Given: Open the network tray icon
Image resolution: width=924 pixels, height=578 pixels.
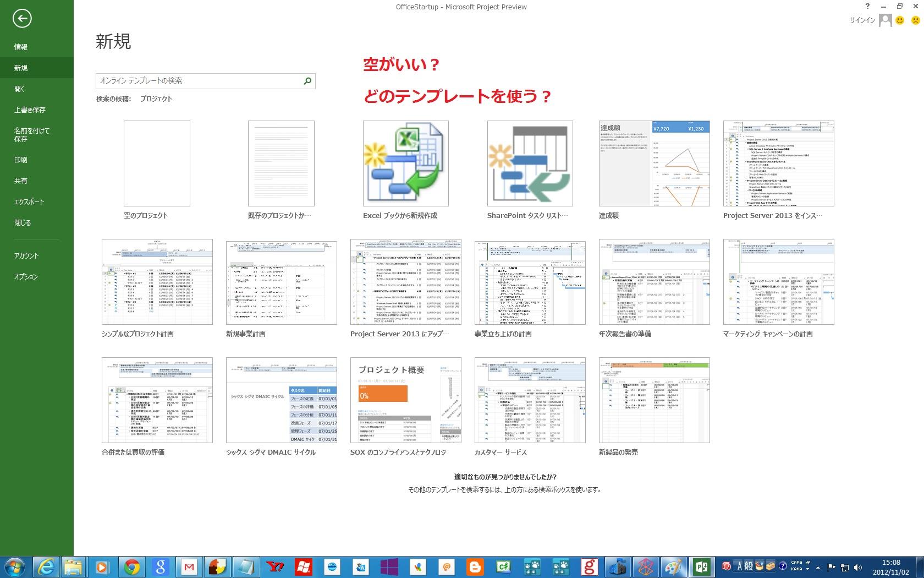Looking at the screenshot, I should (x=845, y=568).
